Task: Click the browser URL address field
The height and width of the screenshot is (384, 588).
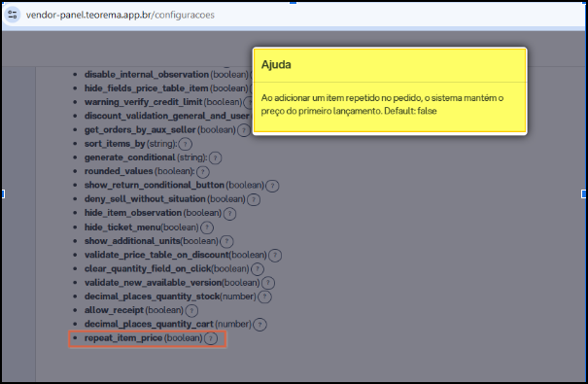Action: [120, 15]
